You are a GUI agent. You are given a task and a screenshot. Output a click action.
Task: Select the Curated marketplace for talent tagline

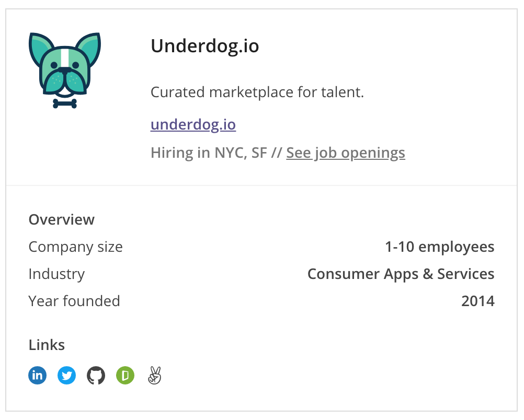coord(257,92)
